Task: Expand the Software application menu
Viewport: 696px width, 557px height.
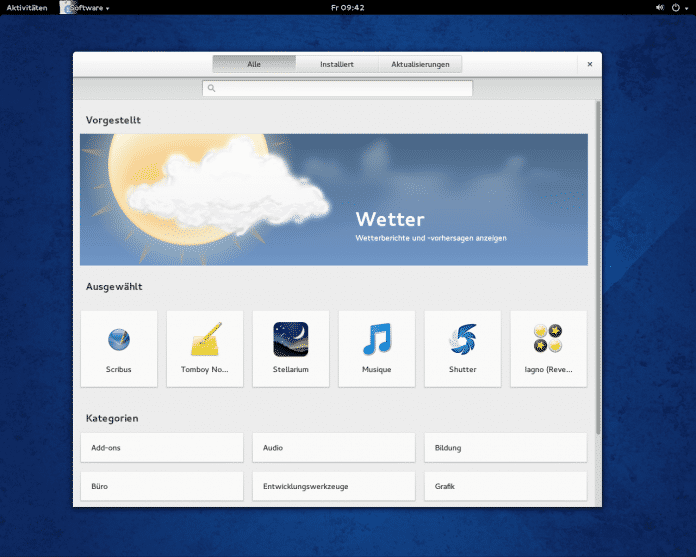Action: pyautogui.click(x=88, y=7)
